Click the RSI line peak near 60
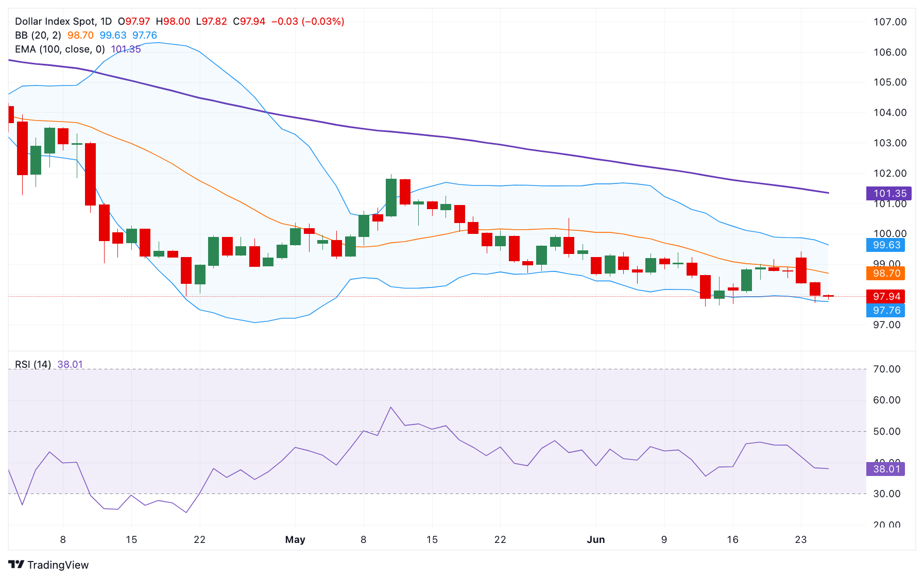Image resolution: width=924 pixels, height=579 pixels. coord(391,407)
